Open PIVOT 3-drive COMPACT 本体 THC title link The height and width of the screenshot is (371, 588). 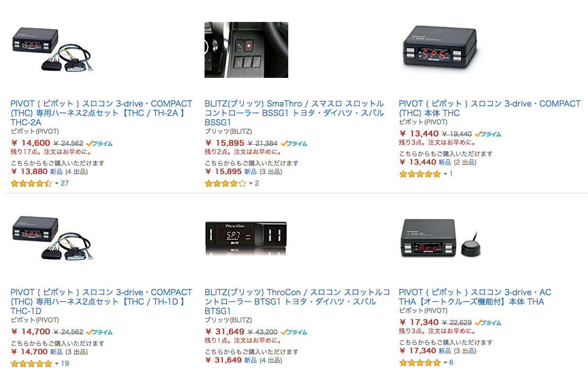(489, 108)
